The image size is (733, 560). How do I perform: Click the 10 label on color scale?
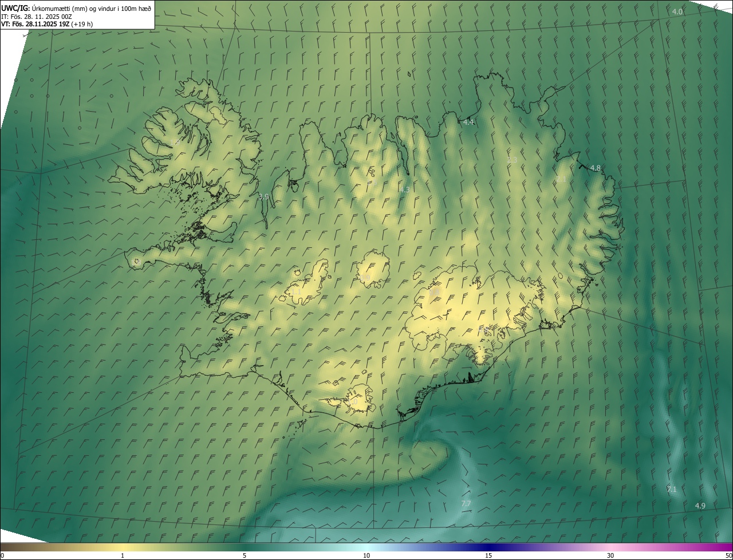366,555
